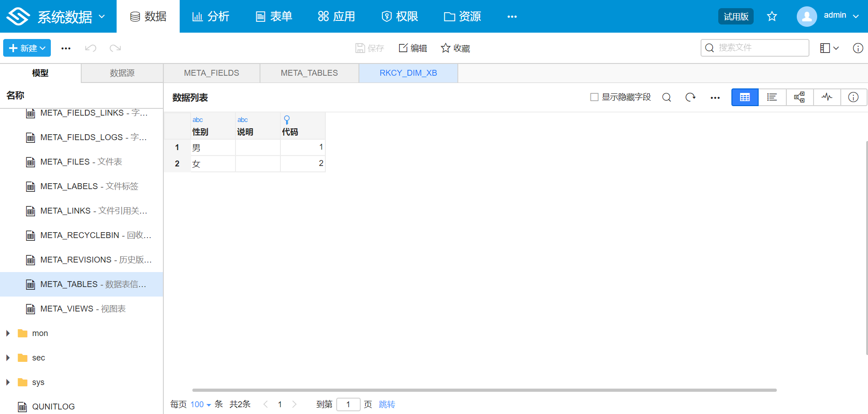Viewport: 868px width, 414px height.
Task: Select the data activity pulse icon
Action: [x=827, y=97]
